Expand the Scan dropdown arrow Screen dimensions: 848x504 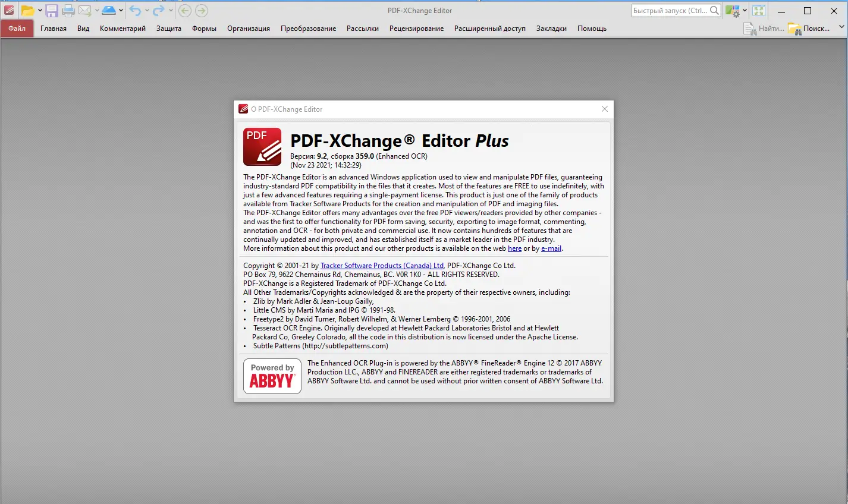coord(121,10)
